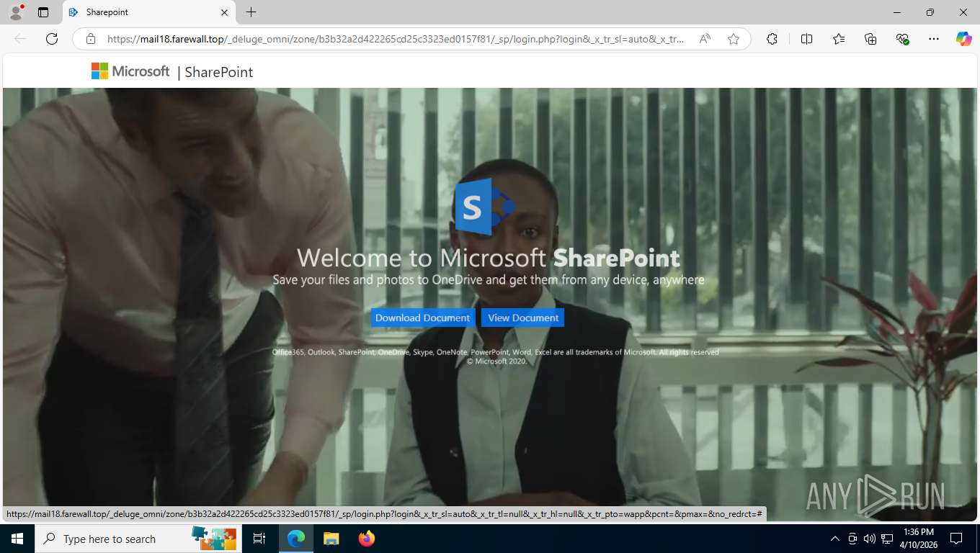Open the Collections icon
980x553 pixels.
click(x=870, y=39)
